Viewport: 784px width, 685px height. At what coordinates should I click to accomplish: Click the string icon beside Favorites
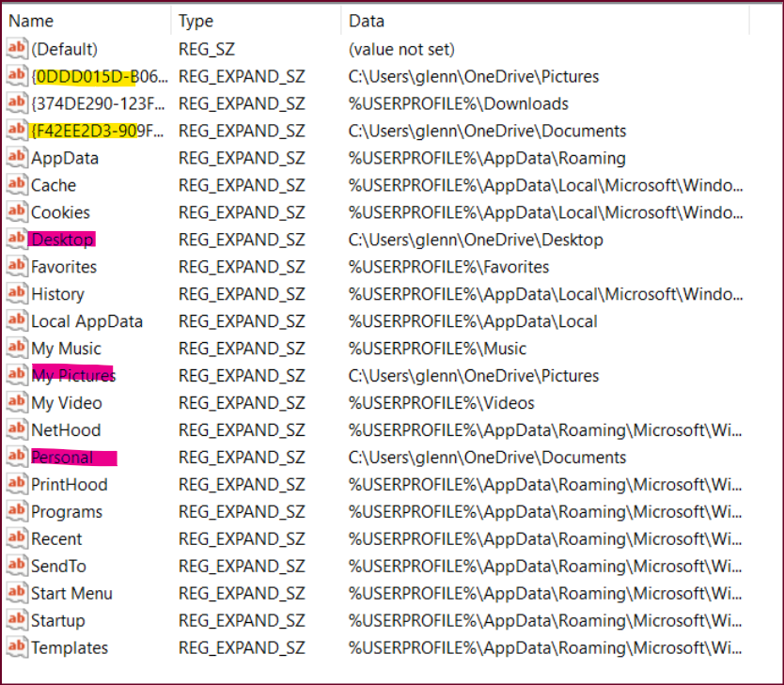tap(16, 267)
